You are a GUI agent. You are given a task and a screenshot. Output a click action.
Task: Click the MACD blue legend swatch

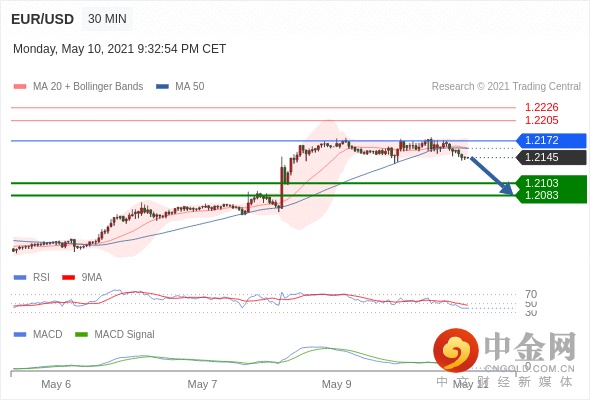click(20, 335)
